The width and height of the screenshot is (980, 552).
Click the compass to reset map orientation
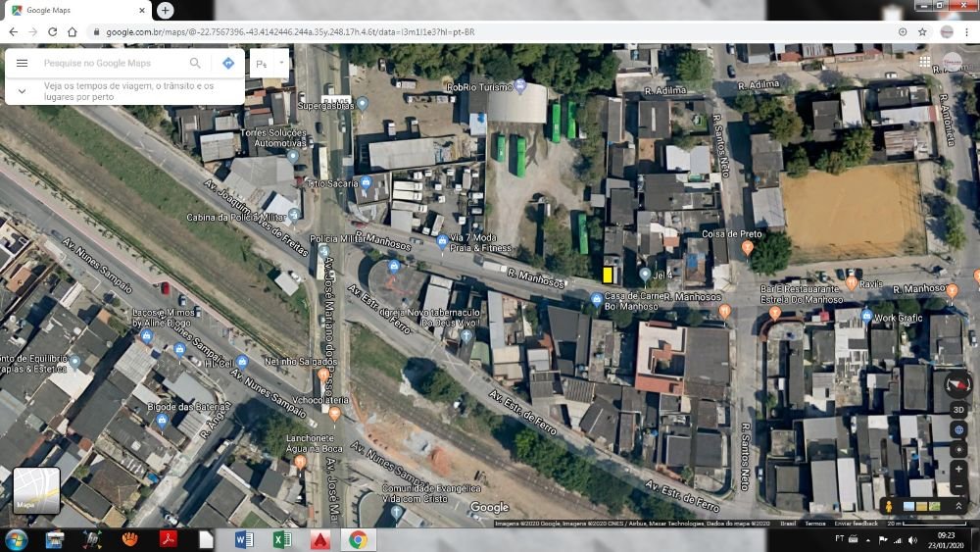click(958, 385)
